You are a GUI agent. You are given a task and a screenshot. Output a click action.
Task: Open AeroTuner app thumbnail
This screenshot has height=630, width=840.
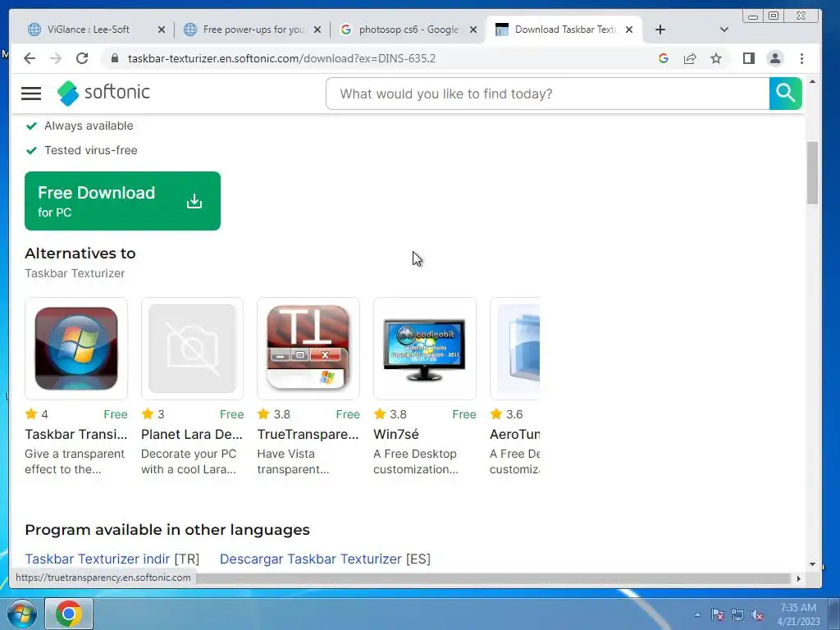tap(515, 348)
